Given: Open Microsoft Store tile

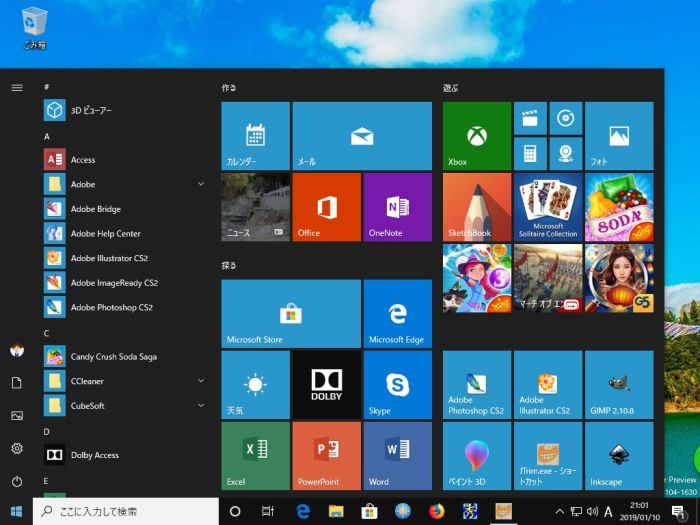Looking at the screenshot, I should coord(290,314).
